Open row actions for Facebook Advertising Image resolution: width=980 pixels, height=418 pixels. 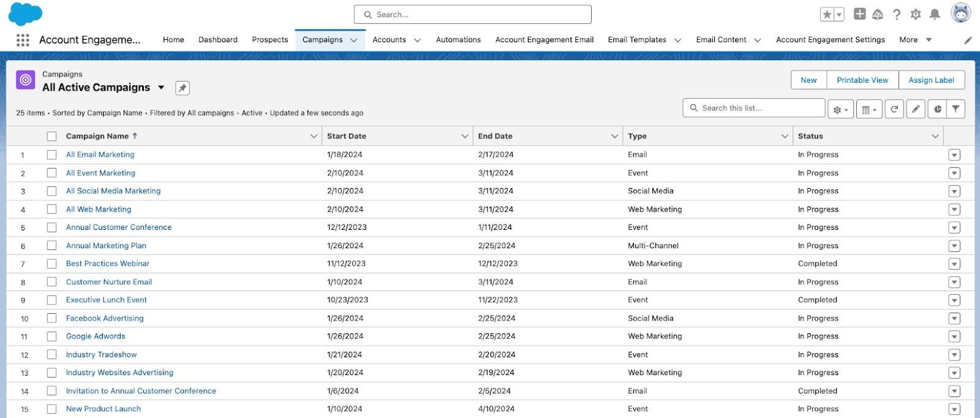954,318
